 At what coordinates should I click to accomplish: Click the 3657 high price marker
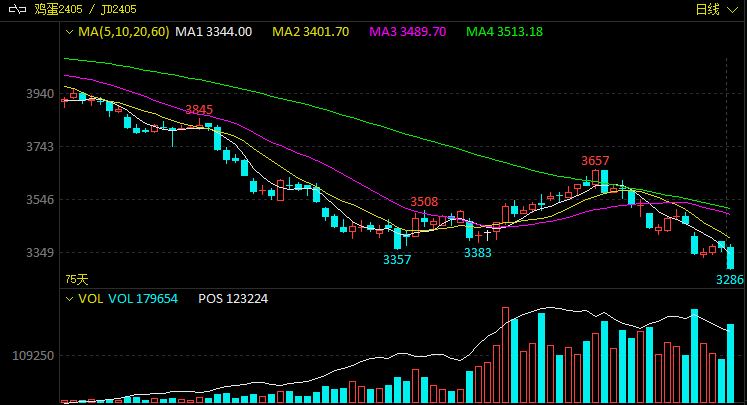coord(595,161)
